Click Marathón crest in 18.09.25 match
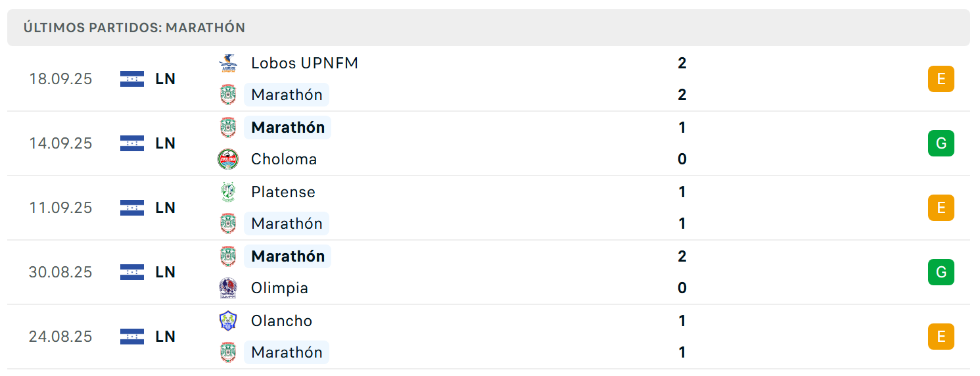Screen dimensions: 980x376 pyautogui.click(x=227, y=95)
